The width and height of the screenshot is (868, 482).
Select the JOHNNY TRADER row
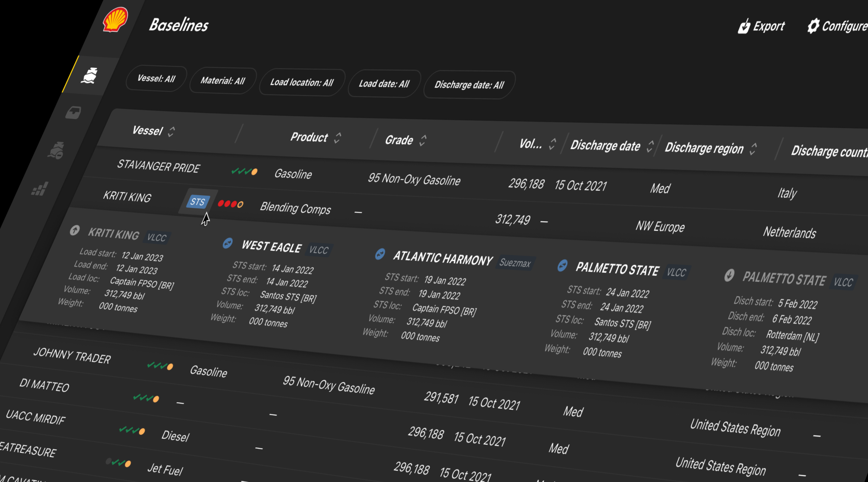72,356
